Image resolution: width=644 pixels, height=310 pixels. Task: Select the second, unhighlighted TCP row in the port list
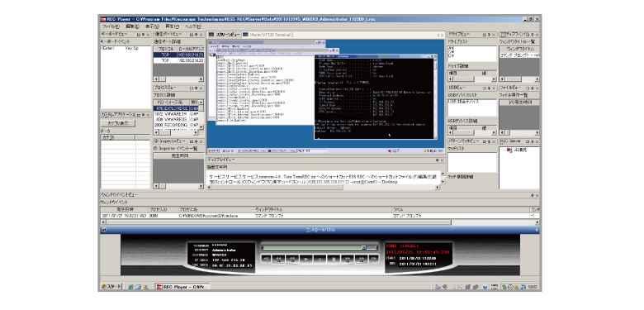[x=178, y=60]
